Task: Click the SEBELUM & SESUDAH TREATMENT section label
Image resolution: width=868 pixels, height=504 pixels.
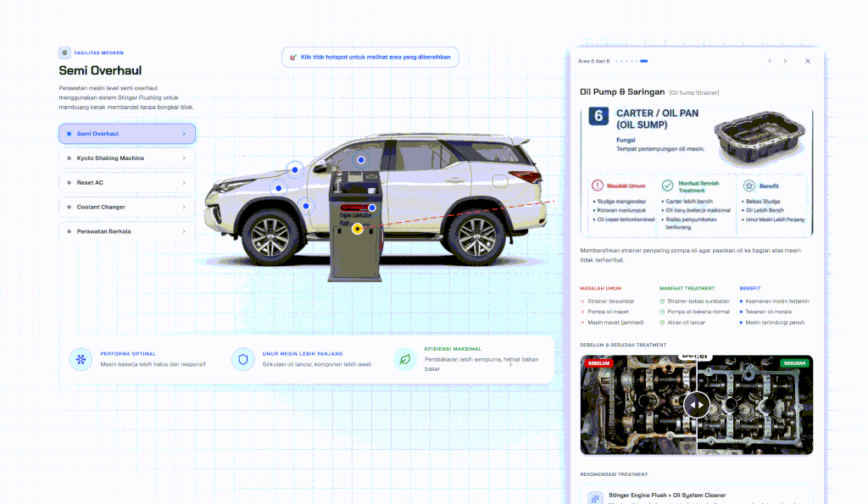Action: coord(623,346)
